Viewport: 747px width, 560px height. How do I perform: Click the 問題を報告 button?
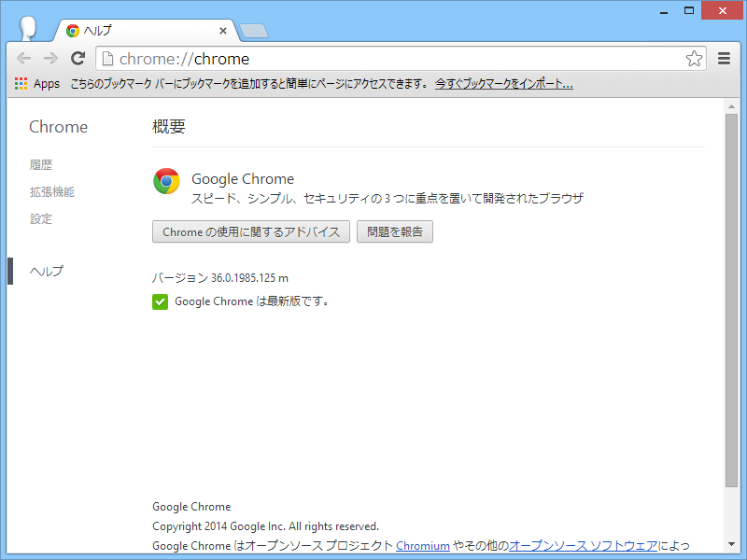(x=394, y=231)
